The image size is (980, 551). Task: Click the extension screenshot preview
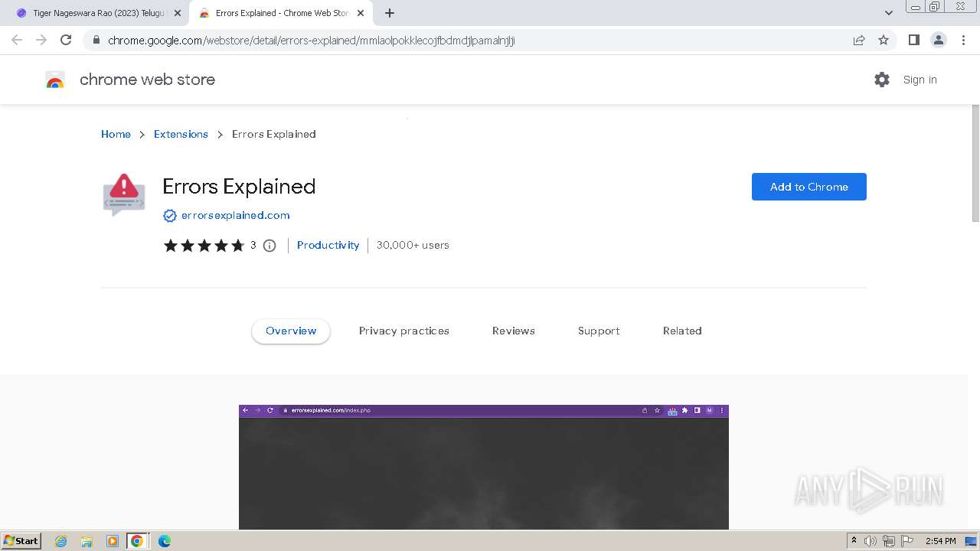(484, 467)
